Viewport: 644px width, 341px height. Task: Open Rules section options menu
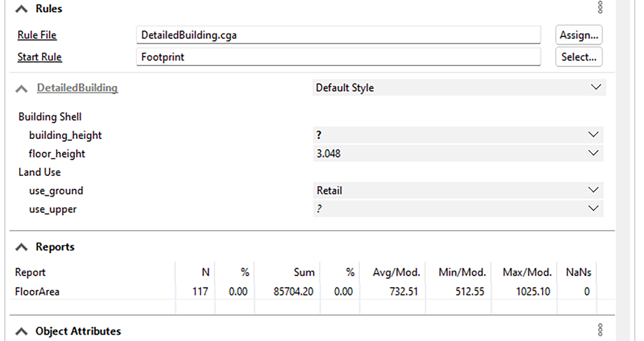pyautogui.click(x=600, y=8)
